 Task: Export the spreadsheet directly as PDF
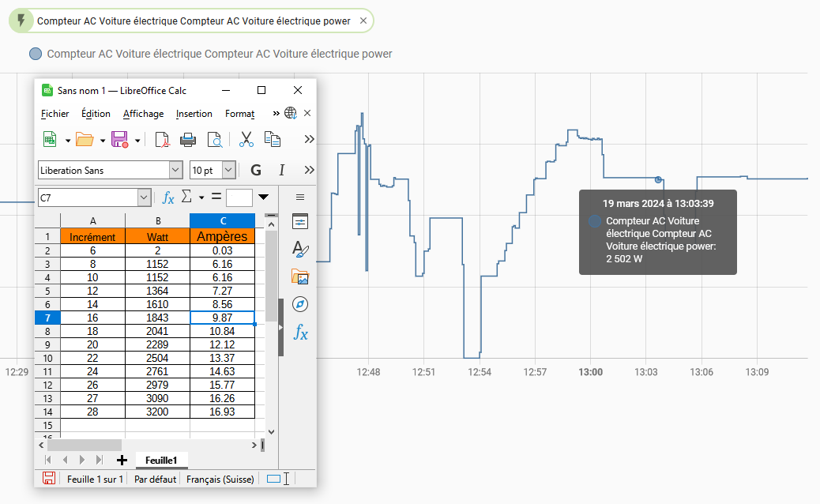click(x=162, y=140)
